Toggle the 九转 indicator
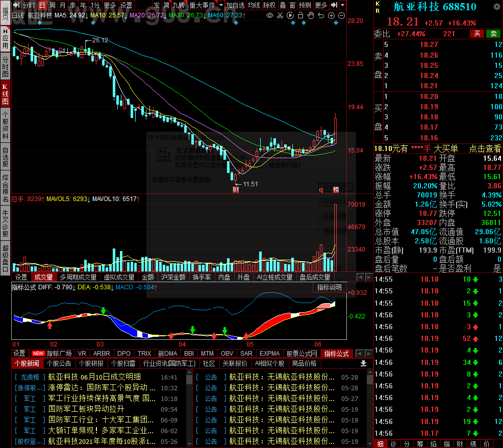503x448 pixels. [179, 5]
